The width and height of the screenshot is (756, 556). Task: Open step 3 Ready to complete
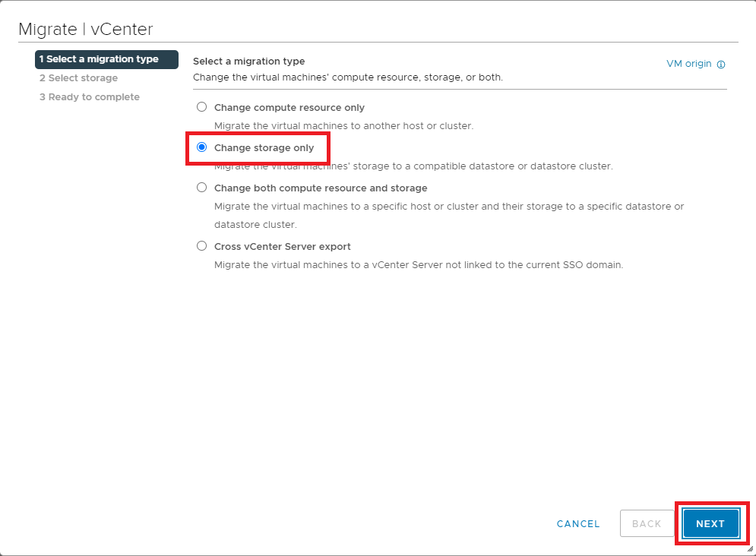90,97
